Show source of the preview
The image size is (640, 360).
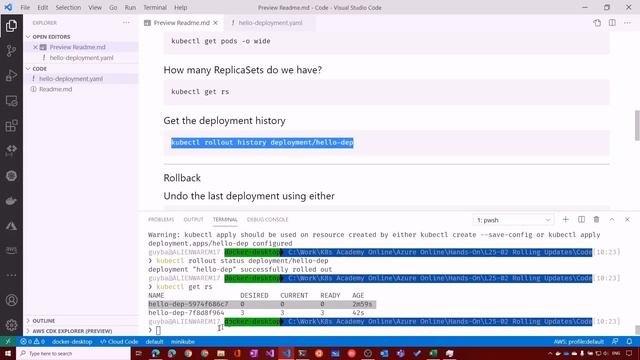[597, 23]
